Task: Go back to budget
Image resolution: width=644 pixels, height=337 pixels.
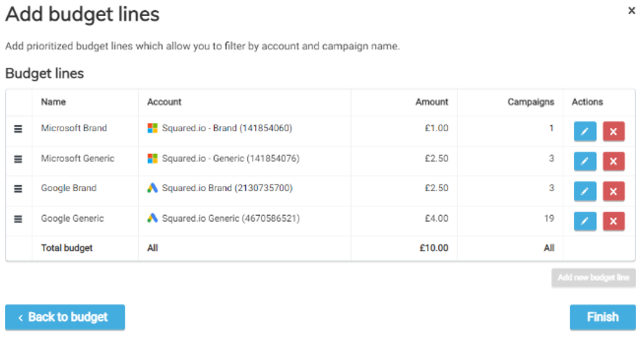Action: (x=65, y=317)
